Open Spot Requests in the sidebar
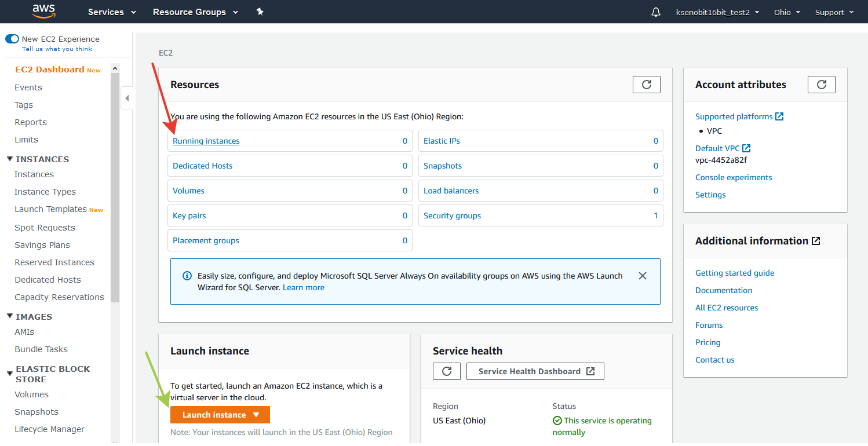 (45, 228)
